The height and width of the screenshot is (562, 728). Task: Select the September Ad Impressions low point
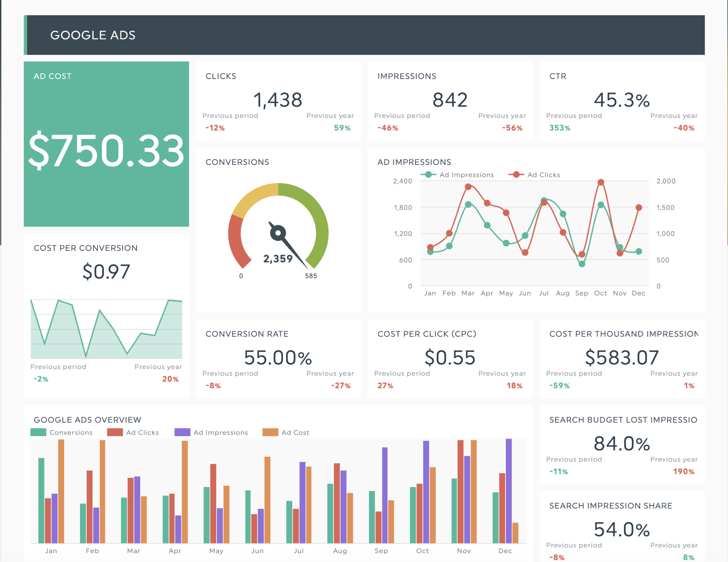pos(582,264)
